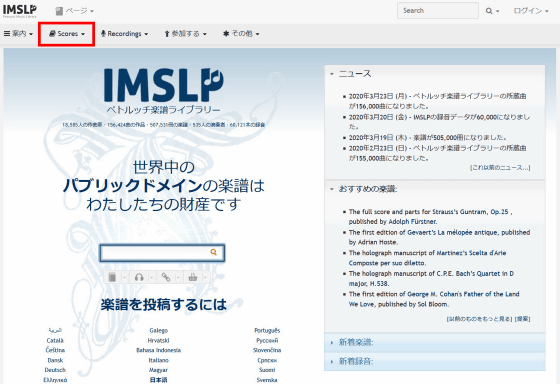
Task: Switch language to Suomi
Action: (267, 370)
